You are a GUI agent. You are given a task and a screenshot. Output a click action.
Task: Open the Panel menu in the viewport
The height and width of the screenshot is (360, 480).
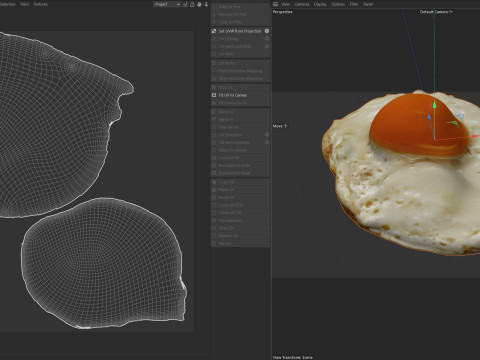point(368,4)
